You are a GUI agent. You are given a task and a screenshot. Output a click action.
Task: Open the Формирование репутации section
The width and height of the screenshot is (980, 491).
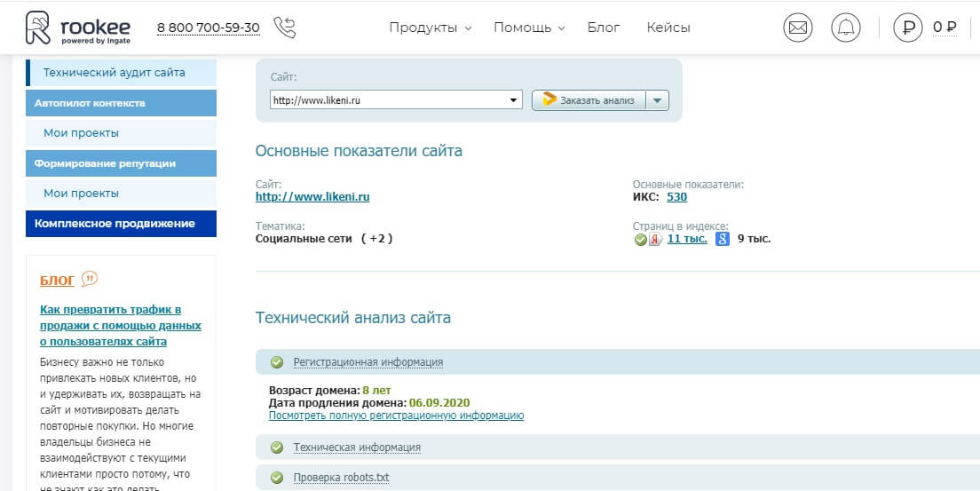[122, 163]
